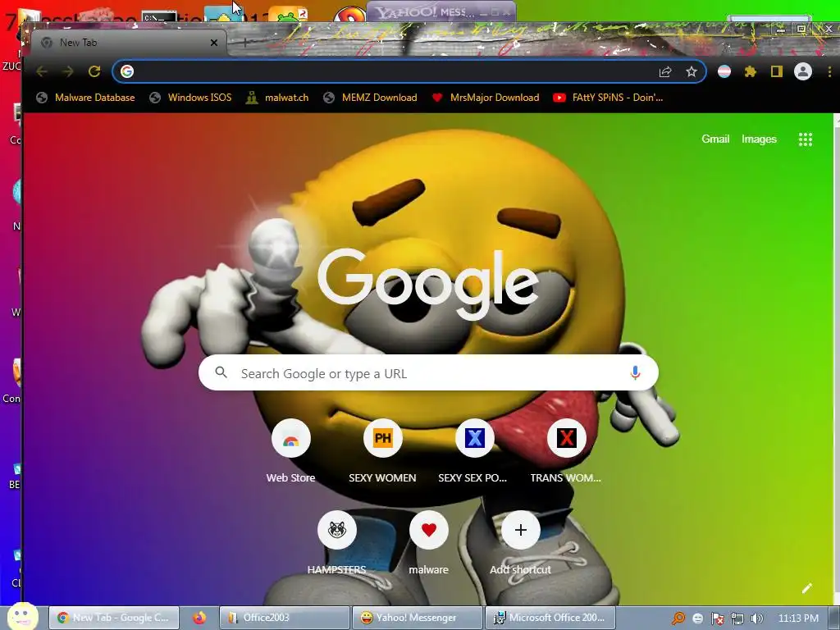
Task: Launch Firefox from the taskbar
Action: pos(199,618)
